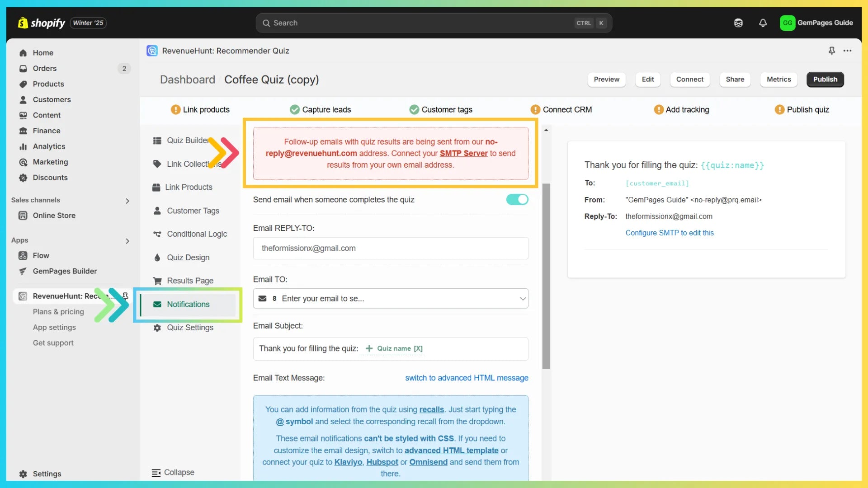Screen dimensions: 868x488
Task: Go to Link products step
Action: pos(200,109)
